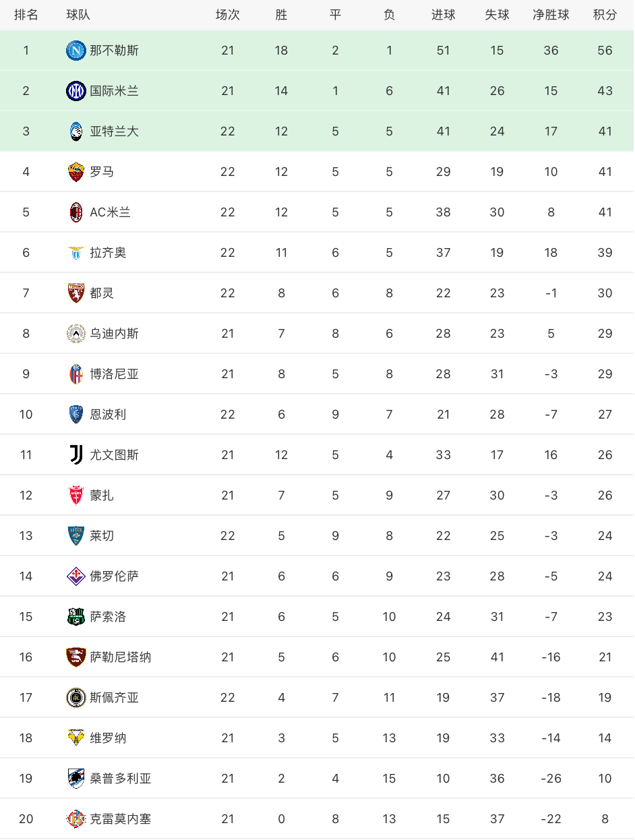Click the Torino (都灵) crest icon

click(76, 293)
